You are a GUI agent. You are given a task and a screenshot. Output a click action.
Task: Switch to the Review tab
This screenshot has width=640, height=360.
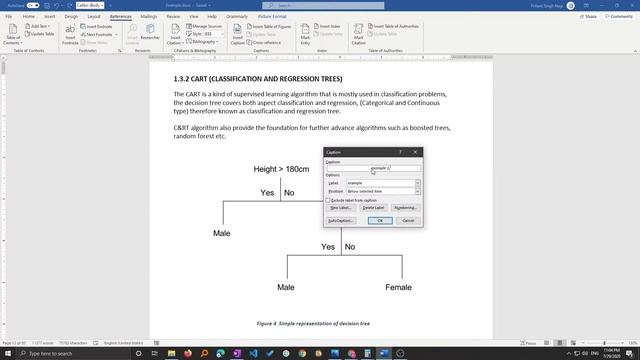tap(173, 16)
